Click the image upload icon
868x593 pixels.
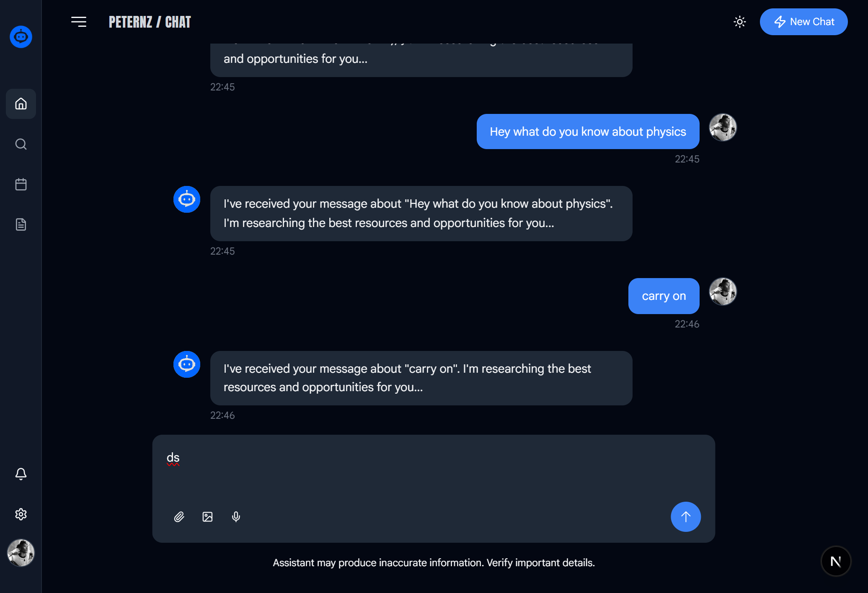coord(207,517)
